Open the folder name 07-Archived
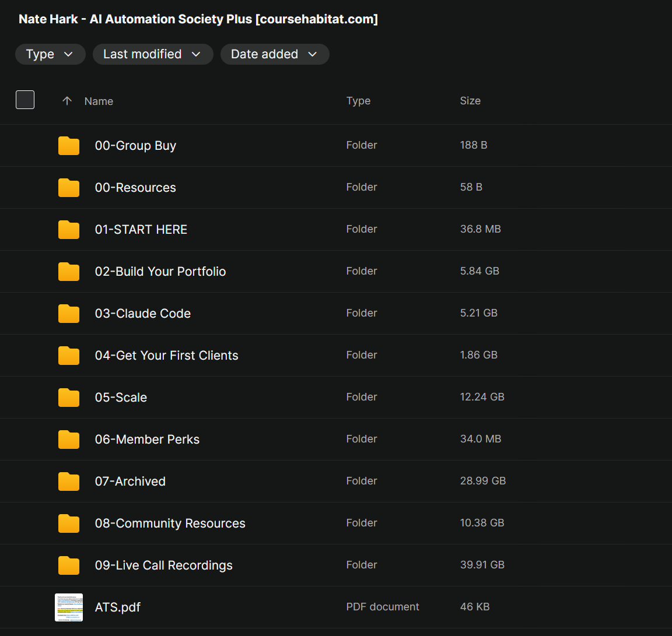Screen dimensions: 672x636 pyautogui.click(x=130, y=482)
